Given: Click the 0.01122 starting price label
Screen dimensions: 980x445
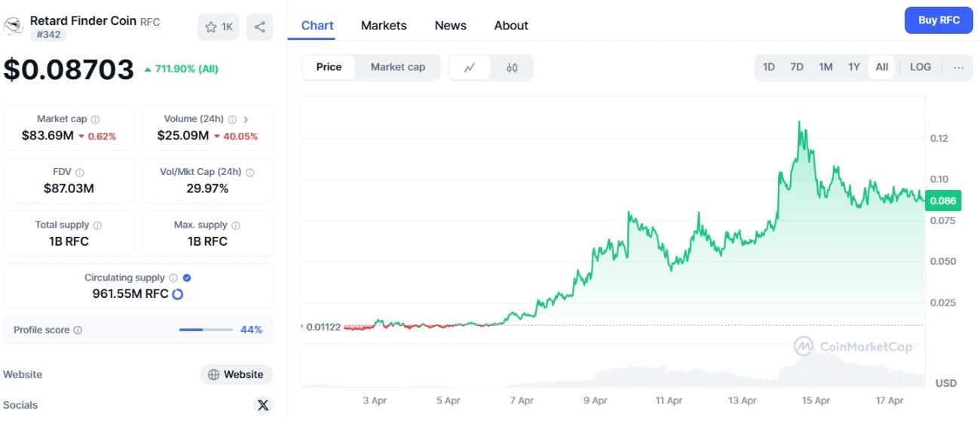Looking at the screenshot, I should pos(323,327).
